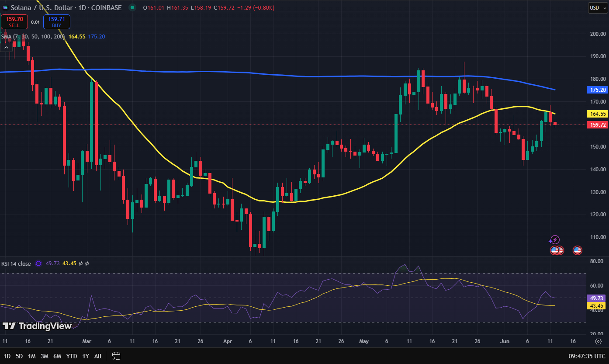The width and height of the screenshot is (609, 364).
Task: Click the 0.01 spread value
Action: pyautogui.click(x=35, y=22)
